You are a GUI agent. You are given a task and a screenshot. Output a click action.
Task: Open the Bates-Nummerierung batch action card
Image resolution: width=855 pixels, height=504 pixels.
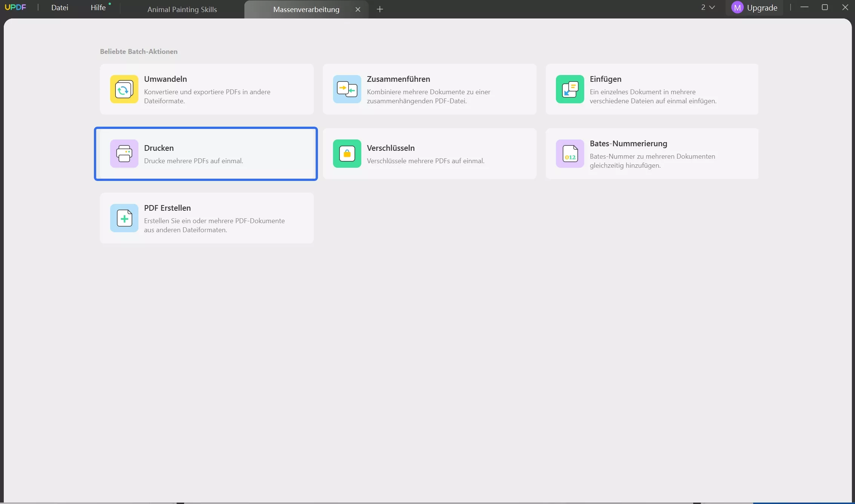tap(652, 154)
